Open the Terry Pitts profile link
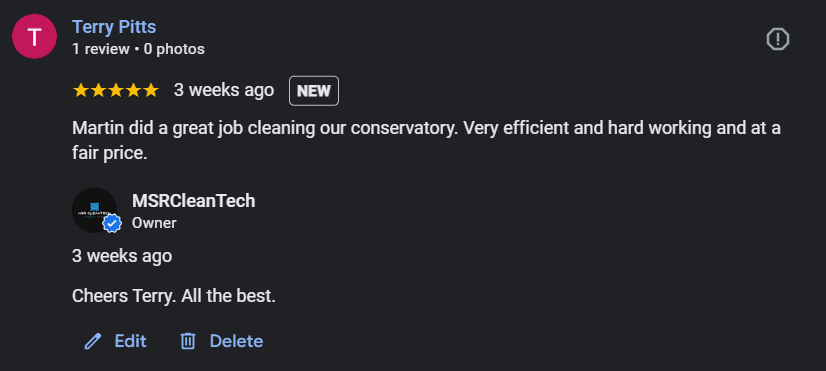 click(114, 26)
